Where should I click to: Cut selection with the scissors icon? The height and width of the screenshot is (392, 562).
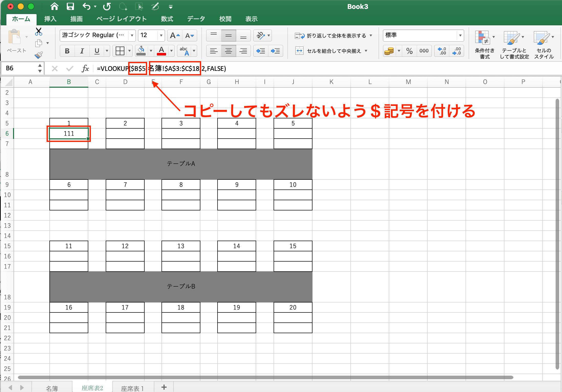coord(39,31)
